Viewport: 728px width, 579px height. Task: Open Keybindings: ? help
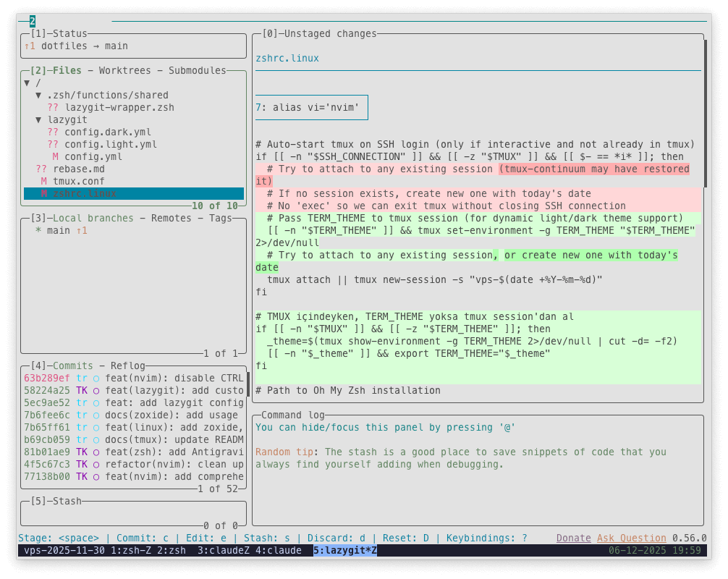tap(486, 538)
